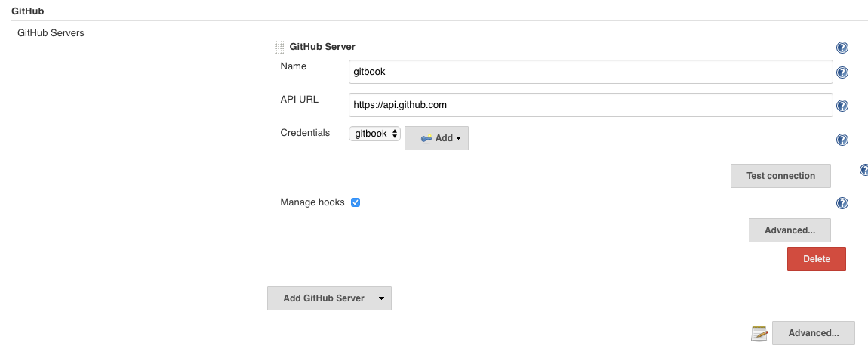Click into the API URL text field
This screenshot has width=868, height=355.
(590, 105)
